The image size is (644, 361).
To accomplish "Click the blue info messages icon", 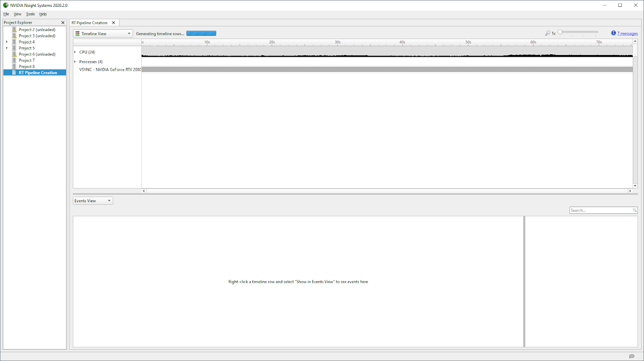I will (x=613, y=33).
